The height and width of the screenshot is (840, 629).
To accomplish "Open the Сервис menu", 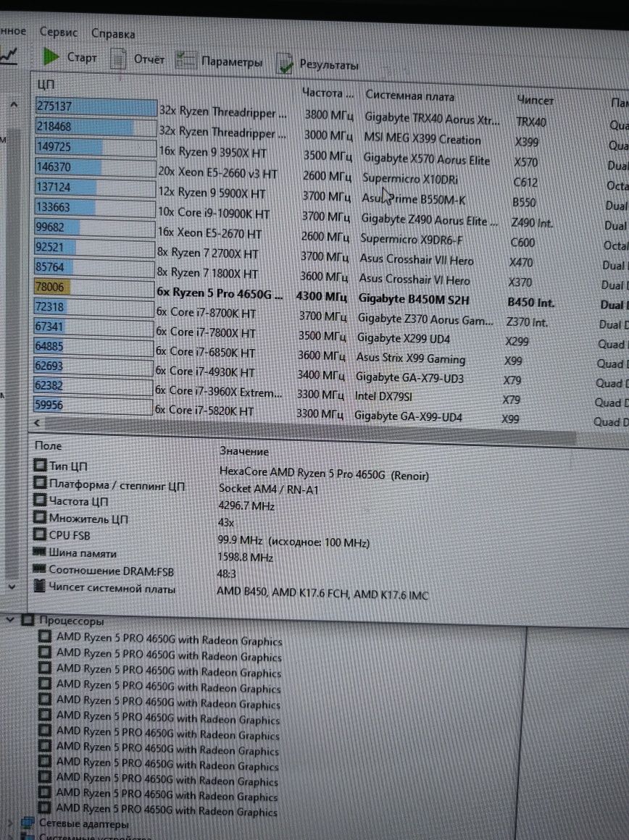I will pos(59,32).
